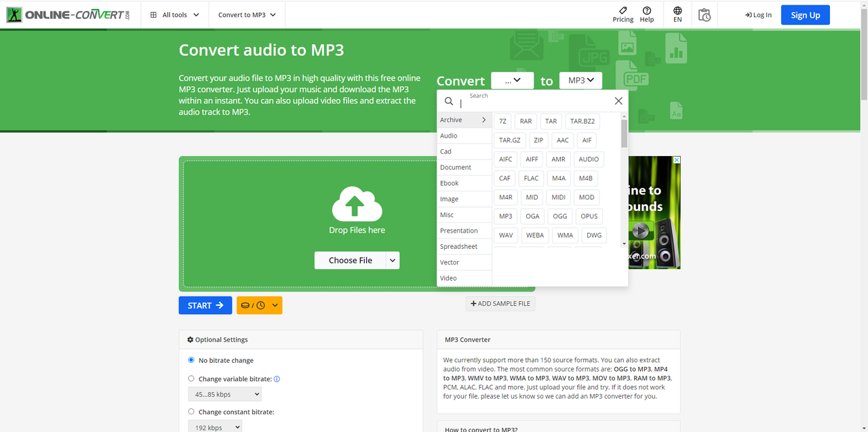Image resolution: width=868 pixels, height=432 pixels.
Task: Select the Cad category
Action: click(464, 151)
